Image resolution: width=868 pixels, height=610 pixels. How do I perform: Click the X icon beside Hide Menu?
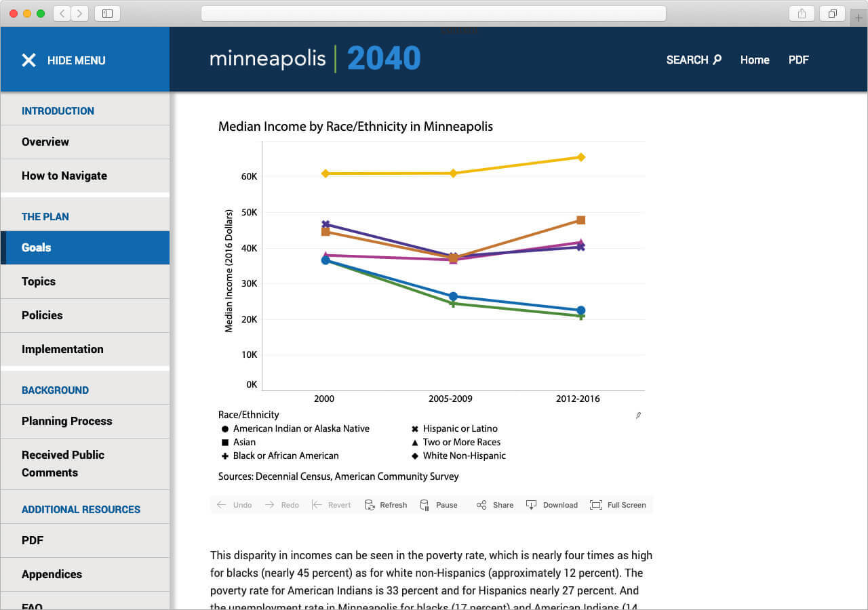[x=28, y=60]
